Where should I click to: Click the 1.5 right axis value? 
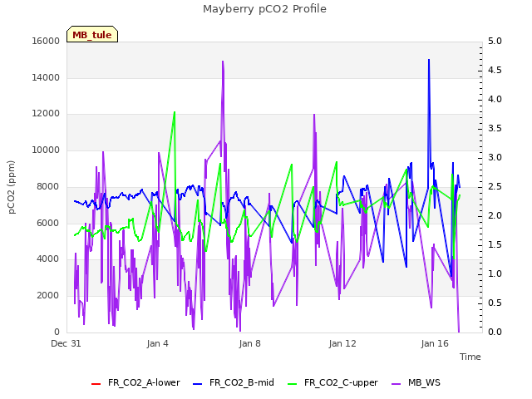[495, 245]
